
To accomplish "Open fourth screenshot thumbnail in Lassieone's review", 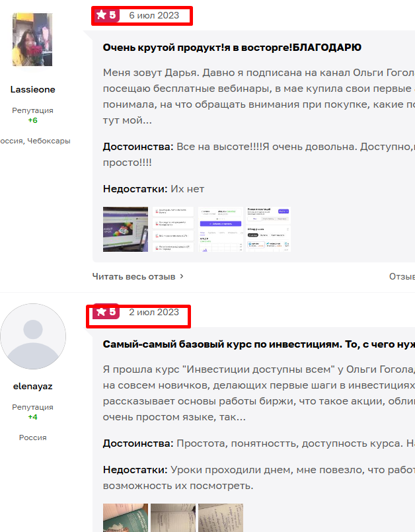I will [268, 229].
